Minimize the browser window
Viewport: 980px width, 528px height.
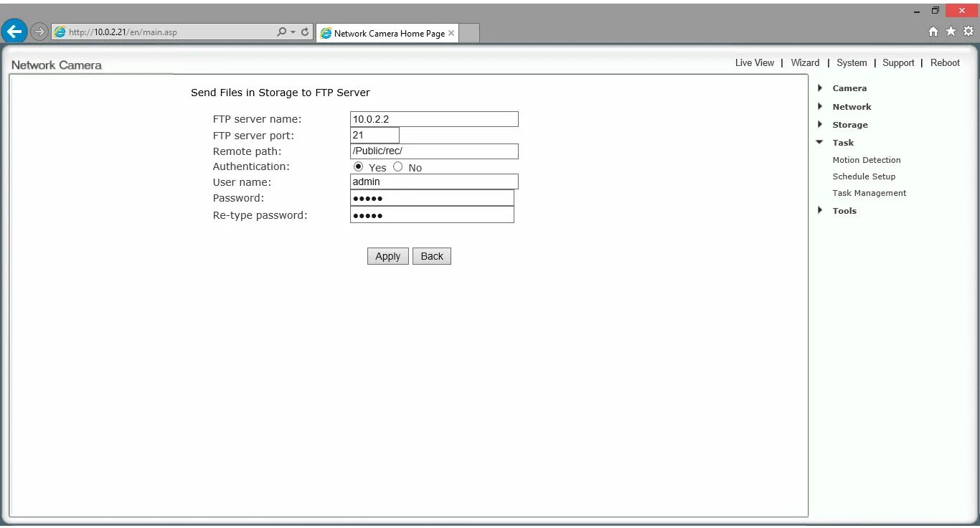pos(917,11)
